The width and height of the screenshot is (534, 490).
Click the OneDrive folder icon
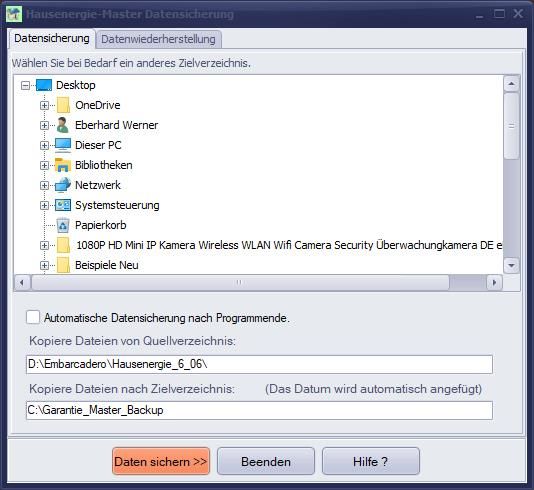(63, 105)
